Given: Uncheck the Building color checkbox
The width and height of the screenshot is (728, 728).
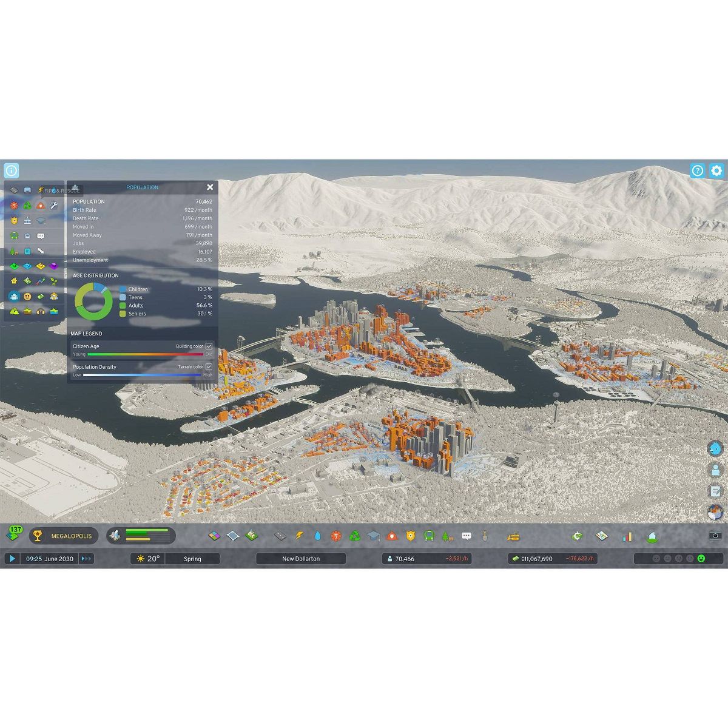Looking at the screenshot, I should (209, 346).
